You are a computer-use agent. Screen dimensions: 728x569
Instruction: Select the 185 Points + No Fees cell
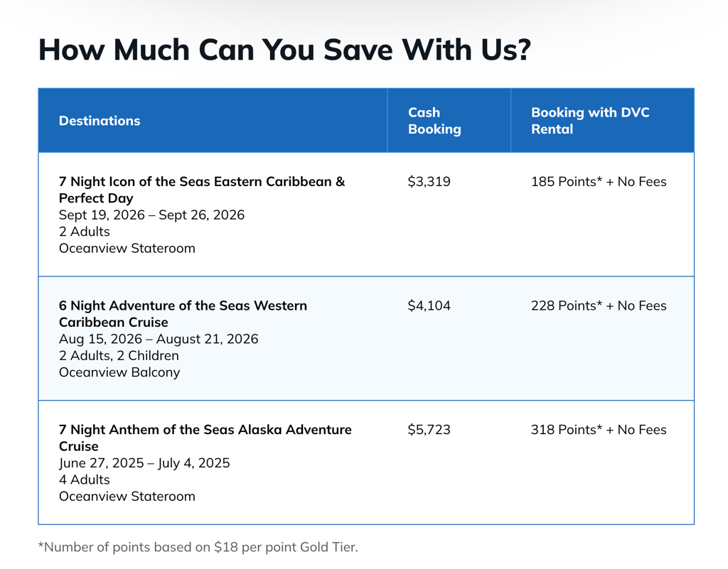click(x=599, y=182)
